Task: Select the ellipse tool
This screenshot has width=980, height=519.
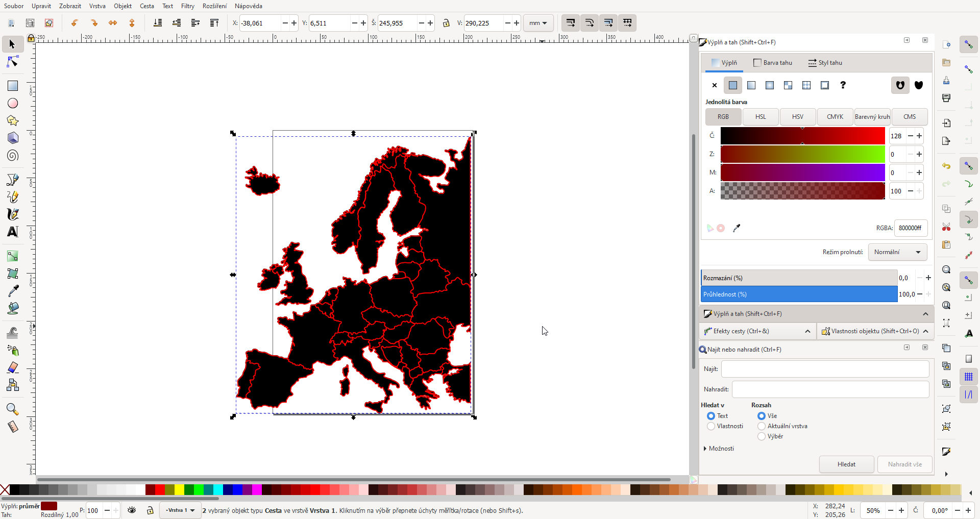Action: (x=12, y=103)
